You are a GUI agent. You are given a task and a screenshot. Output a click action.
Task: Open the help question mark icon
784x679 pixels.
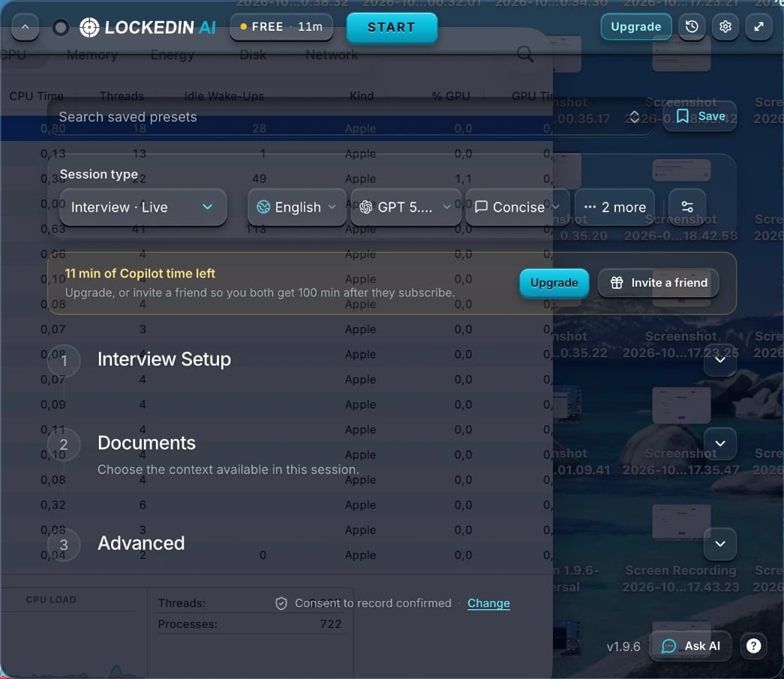point(753,646)
